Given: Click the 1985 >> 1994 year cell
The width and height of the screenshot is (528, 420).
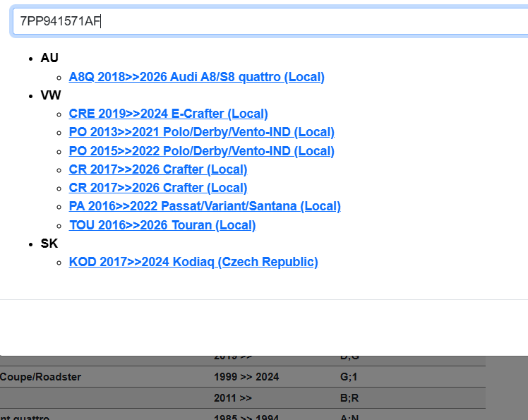Looking at the screenshot, I should point(246,416).
